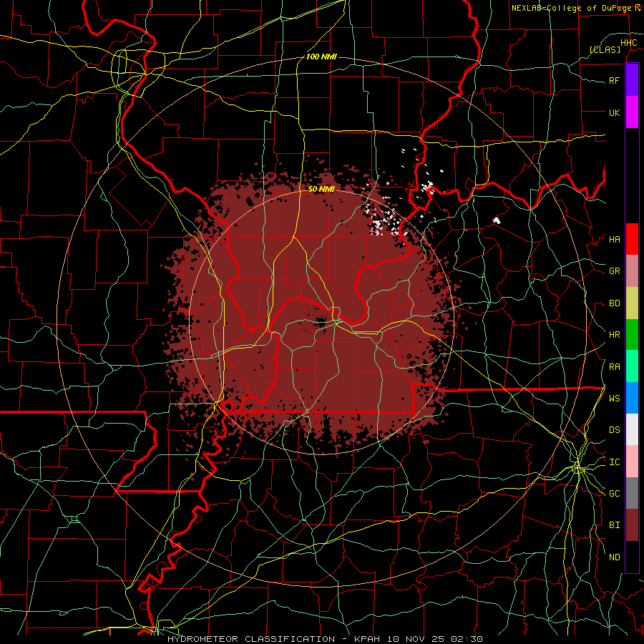Click the WS legend label text
644x644 pixels.
[615, 399]
